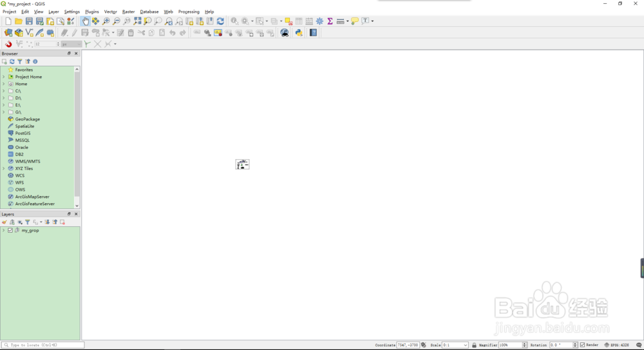
Task: Click the Delete Selected trash icon
Action: 131,33
